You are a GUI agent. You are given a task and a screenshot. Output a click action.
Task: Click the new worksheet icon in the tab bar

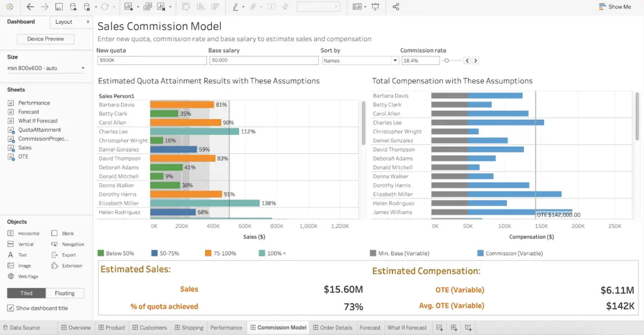click(x=440, y=327)
